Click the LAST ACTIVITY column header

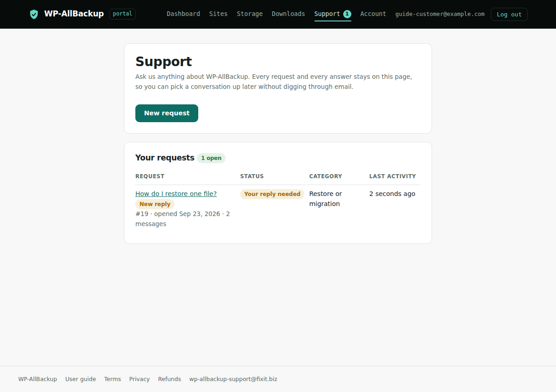[x=392, y=176]
